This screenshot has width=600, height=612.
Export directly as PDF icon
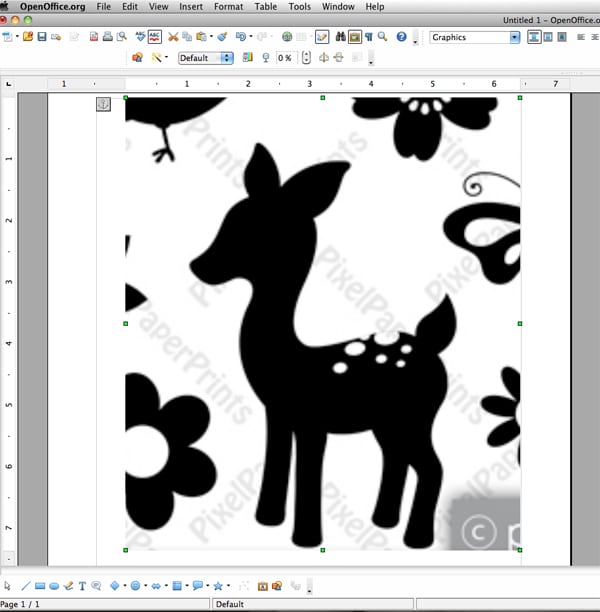tap(94, 37)
